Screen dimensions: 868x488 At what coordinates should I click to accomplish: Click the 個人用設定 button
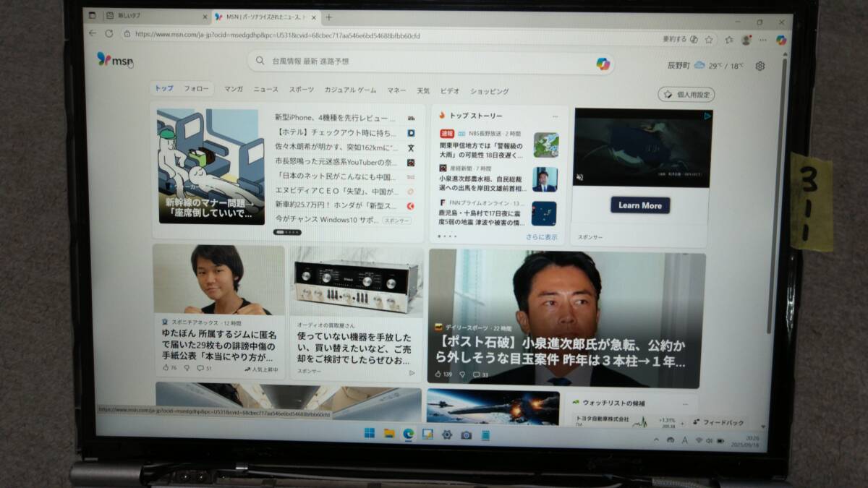coord(686,94)
